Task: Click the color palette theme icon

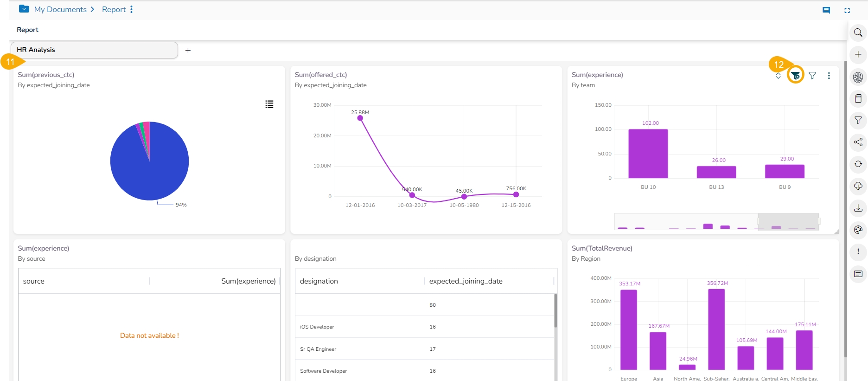Action: [858, 230]
